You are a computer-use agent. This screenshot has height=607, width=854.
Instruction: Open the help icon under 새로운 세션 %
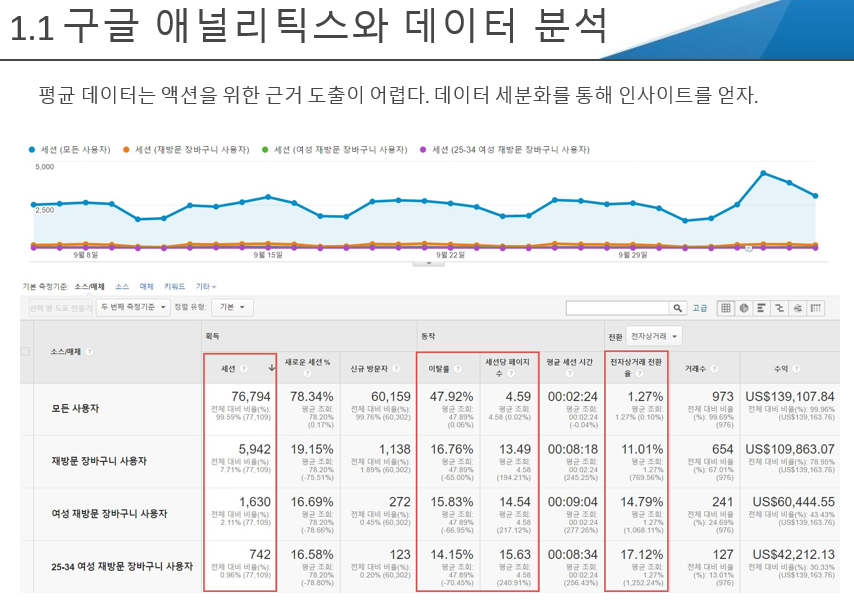pyautogui.click(x=307, y=373)
